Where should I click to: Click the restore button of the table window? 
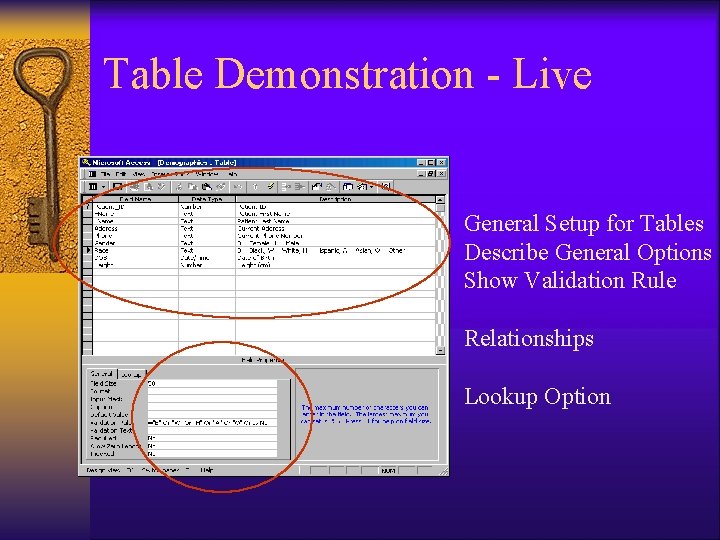[x=431, y=174]
